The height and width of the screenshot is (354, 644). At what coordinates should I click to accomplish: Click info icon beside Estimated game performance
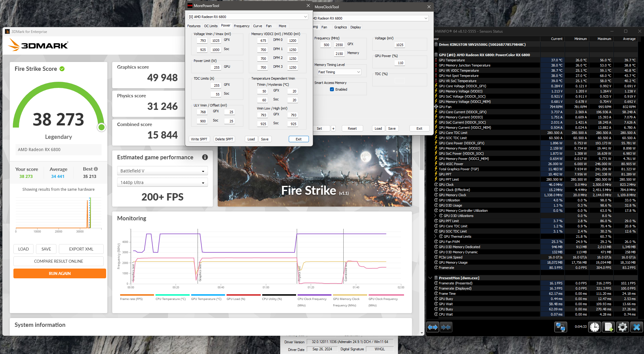(x=205, y=157)
